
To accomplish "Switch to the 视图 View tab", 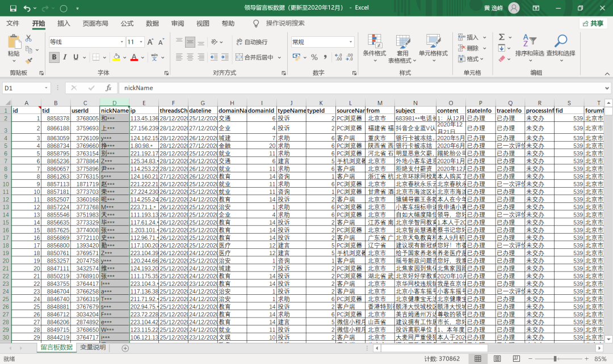I will (x=203, y=23).
